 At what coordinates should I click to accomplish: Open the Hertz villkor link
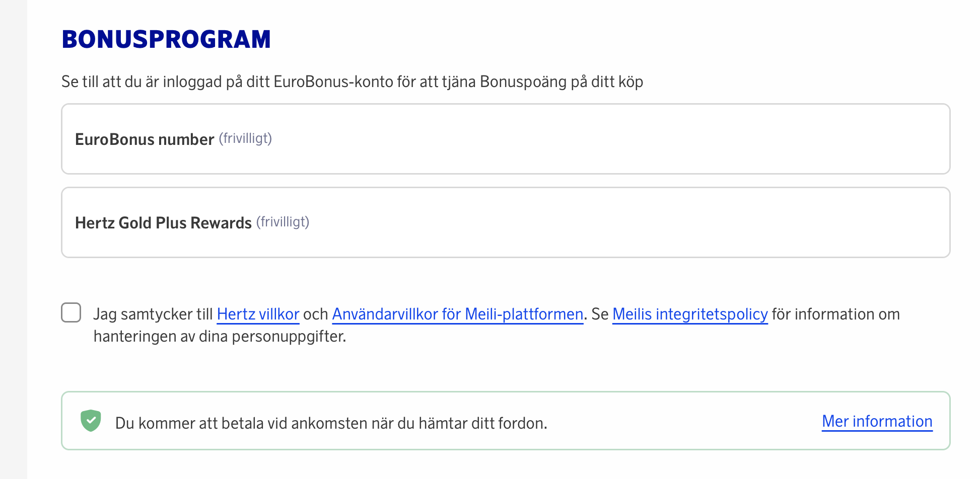(257, 314)
